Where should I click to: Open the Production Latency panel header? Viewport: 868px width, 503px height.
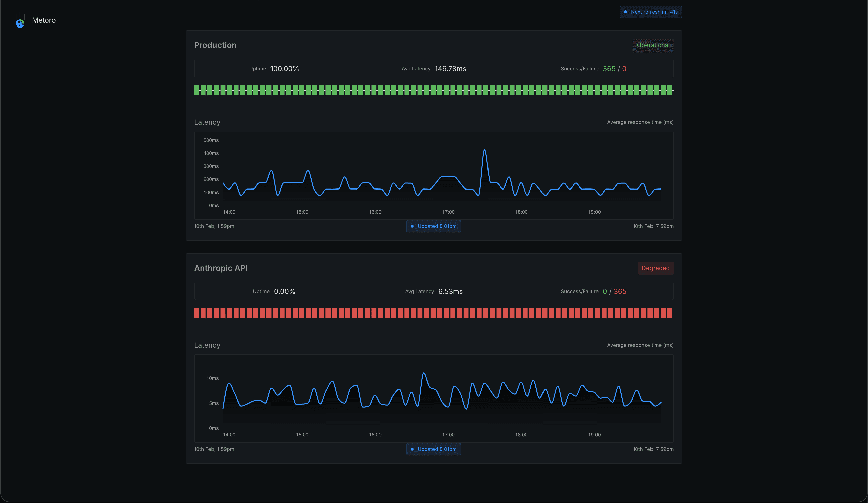point(207,122)
